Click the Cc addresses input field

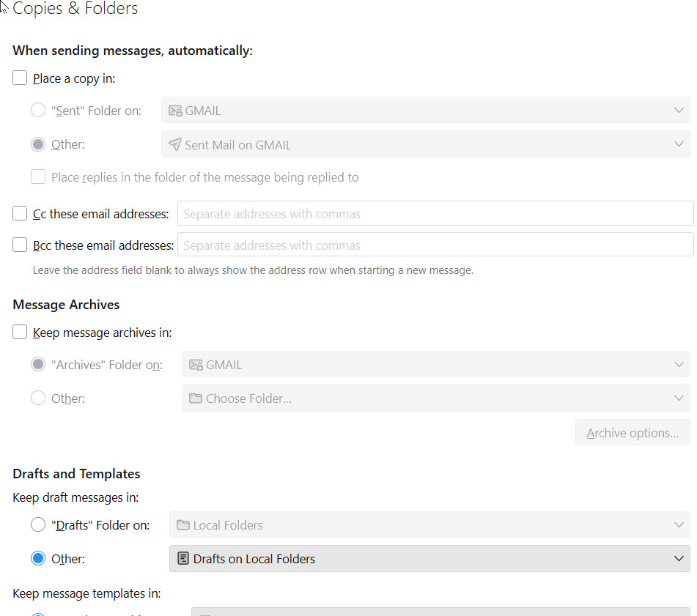coord(435,214)
